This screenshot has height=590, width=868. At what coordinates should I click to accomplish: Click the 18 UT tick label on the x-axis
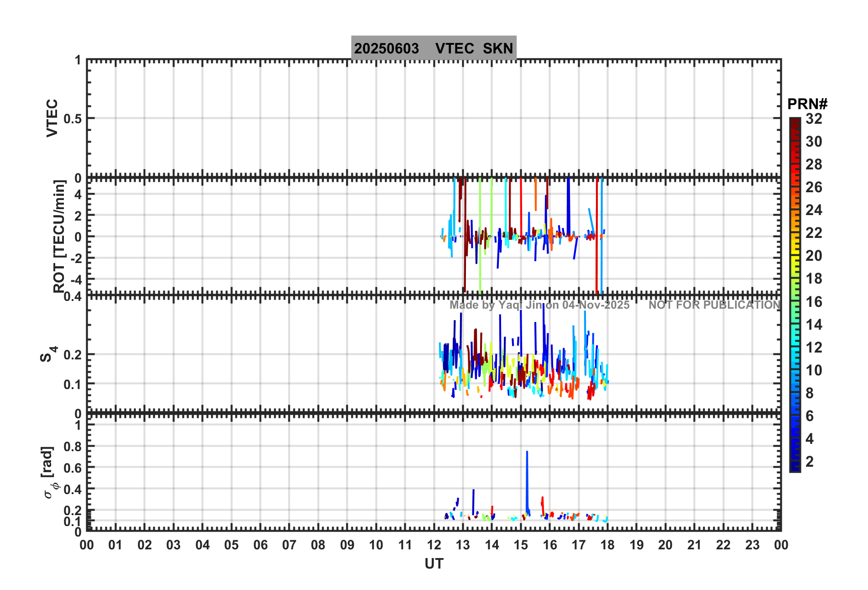[607, 545]
